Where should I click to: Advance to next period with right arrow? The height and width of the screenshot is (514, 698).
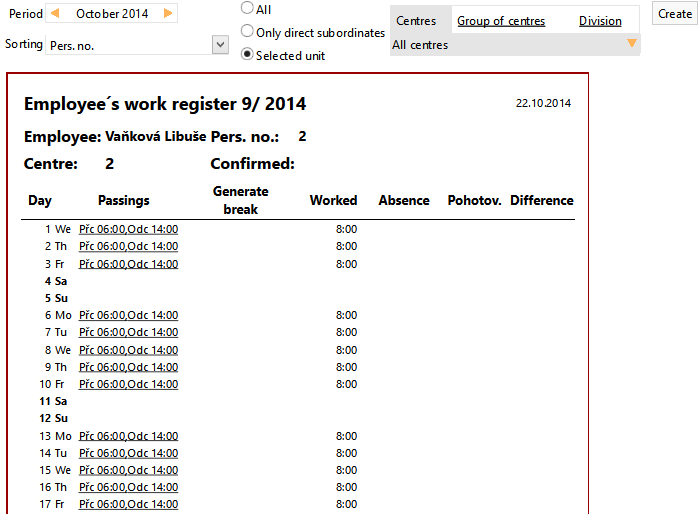click(168, 13)
